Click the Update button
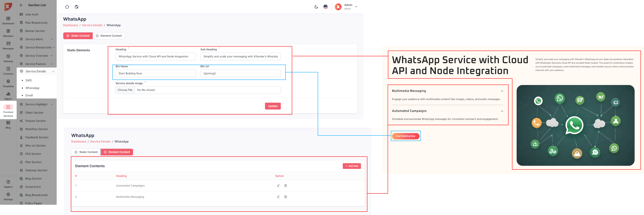The width and height of the screenshot is (644, 215). [x=273, y=106]
